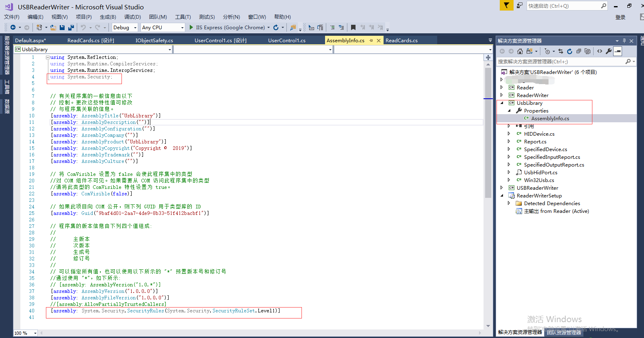Save the current file with the disk icon
The image size is (644, 338).
(62, 27)
